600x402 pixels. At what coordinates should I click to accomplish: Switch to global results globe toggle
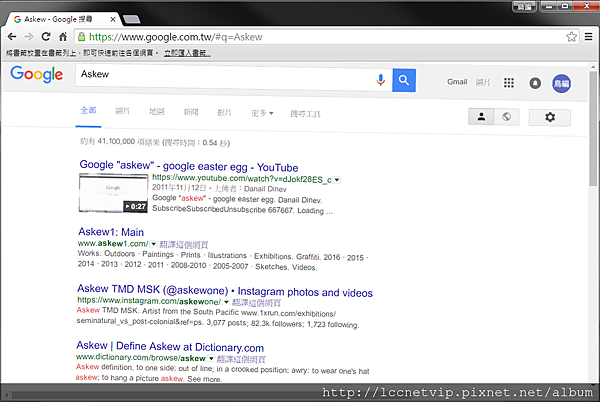[506, 117]
